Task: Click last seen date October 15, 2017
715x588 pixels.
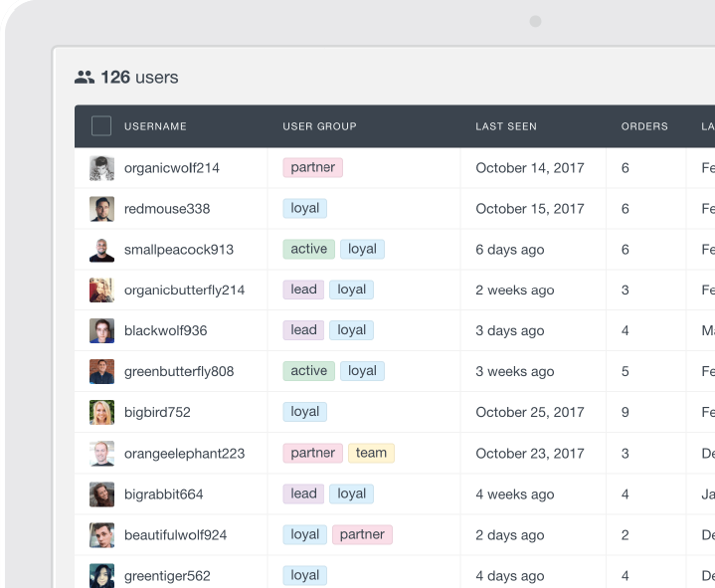Action: point(530,209)
